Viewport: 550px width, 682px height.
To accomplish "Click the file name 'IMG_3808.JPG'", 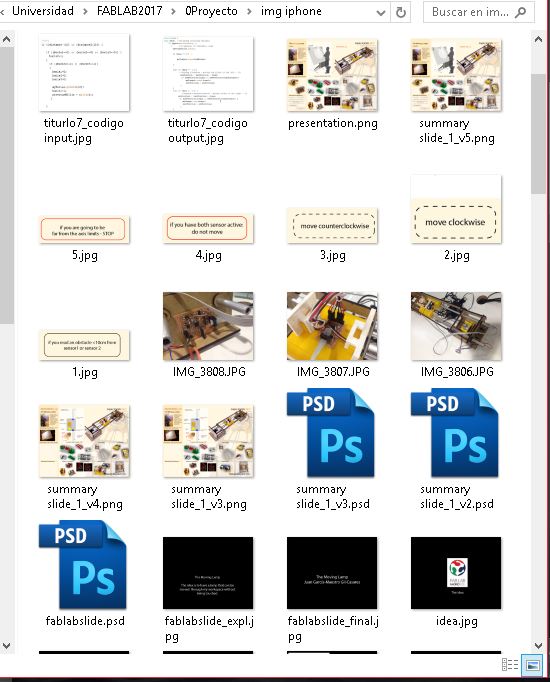I will 209,371.
